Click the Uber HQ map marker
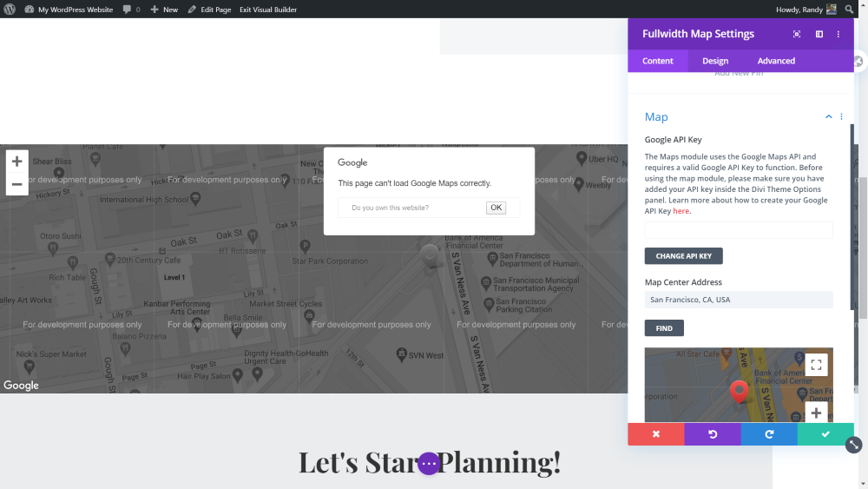The height and width of the screenshot is (489, 868). [582, 158]
